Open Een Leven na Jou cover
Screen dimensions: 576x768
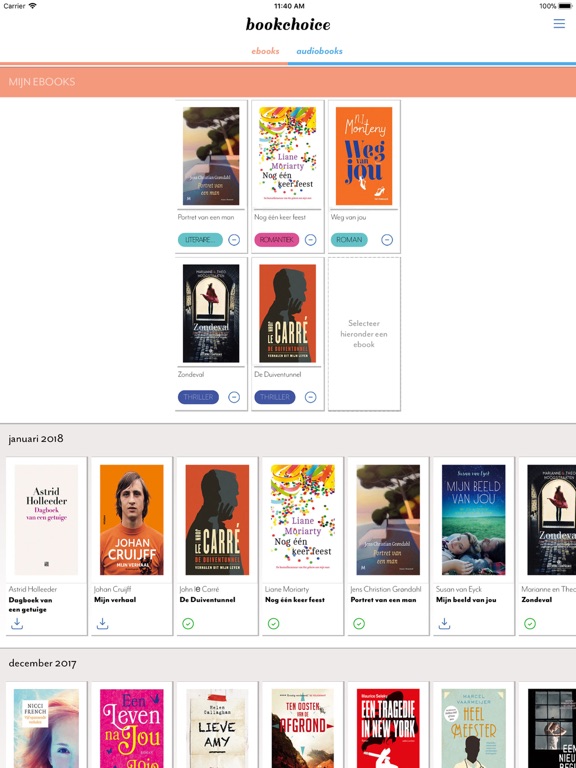pos(132,729)
